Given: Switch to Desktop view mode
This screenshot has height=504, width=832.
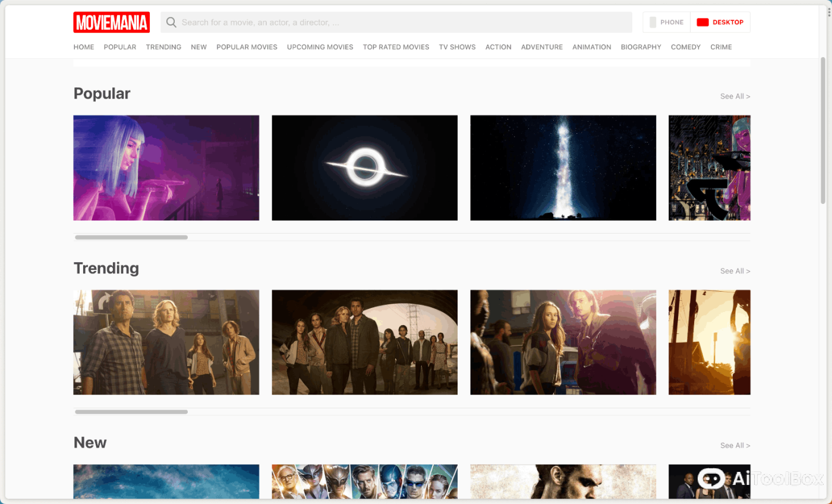Looking at the screenshot, I should (720, 23).
